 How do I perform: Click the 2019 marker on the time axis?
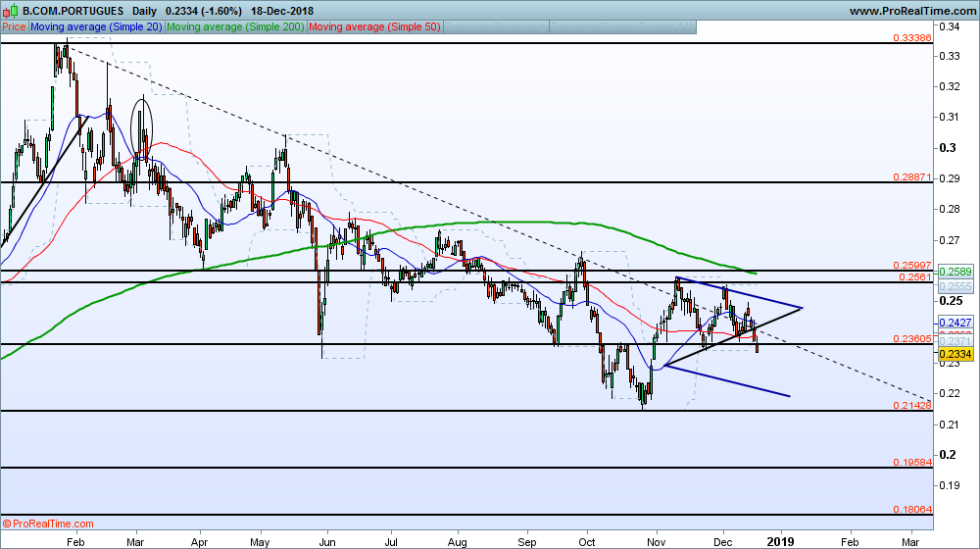click(x=781, y=541)
